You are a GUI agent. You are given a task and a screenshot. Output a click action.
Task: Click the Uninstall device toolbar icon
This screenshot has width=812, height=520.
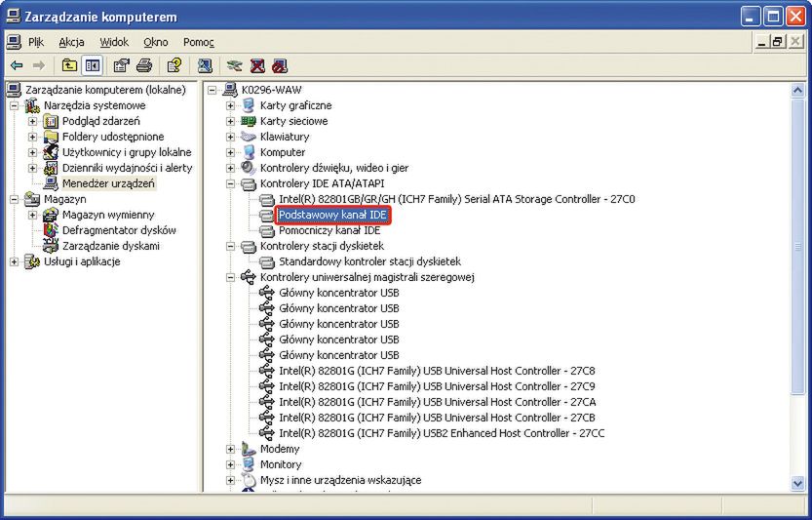(257, 65)
